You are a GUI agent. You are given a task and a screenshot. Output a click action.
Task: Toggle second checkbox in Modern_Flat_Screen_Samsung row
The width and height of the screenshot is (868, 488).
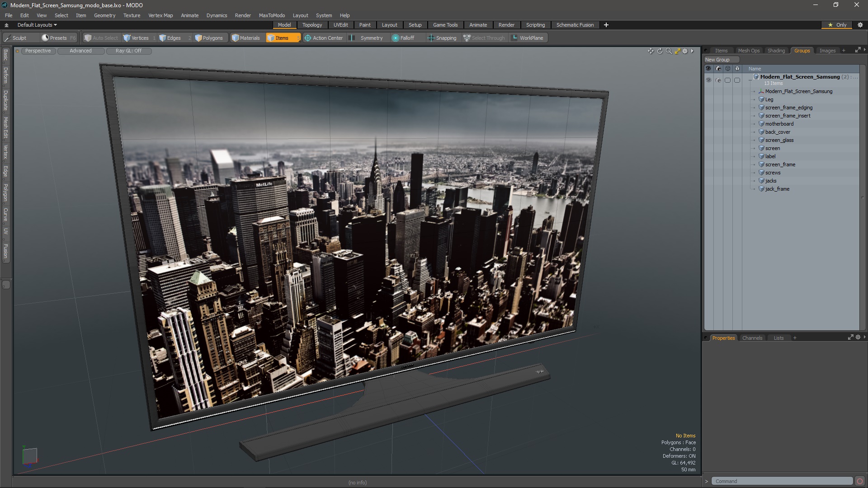point(737,80)
